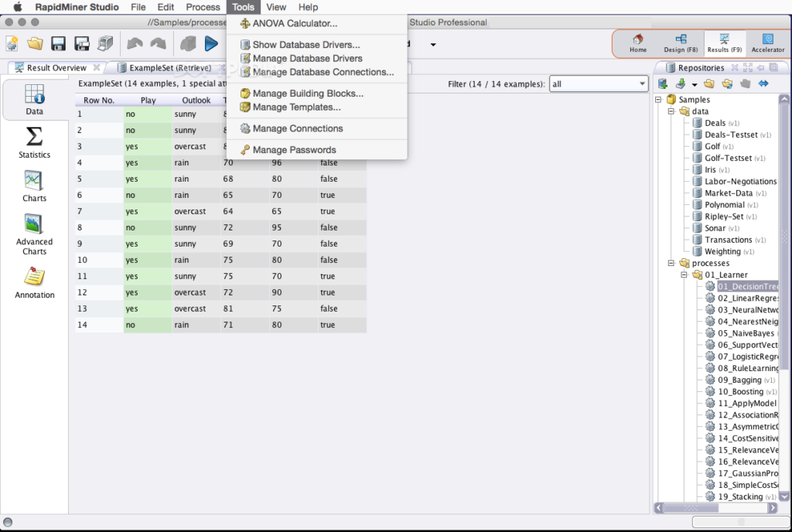Open the Annotation view
This screenshot has width=792, height=532.
point(34,283)
